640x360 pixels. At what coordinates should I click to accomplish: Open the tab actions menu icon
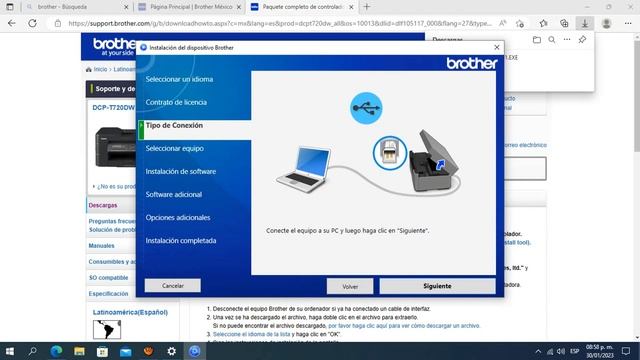point(10,7)
